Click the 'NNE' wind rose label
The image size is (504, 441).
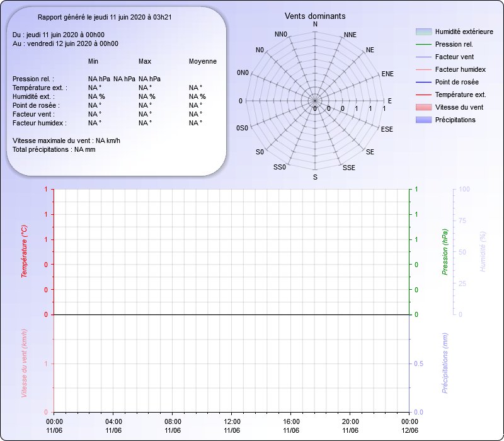[350, 35]
